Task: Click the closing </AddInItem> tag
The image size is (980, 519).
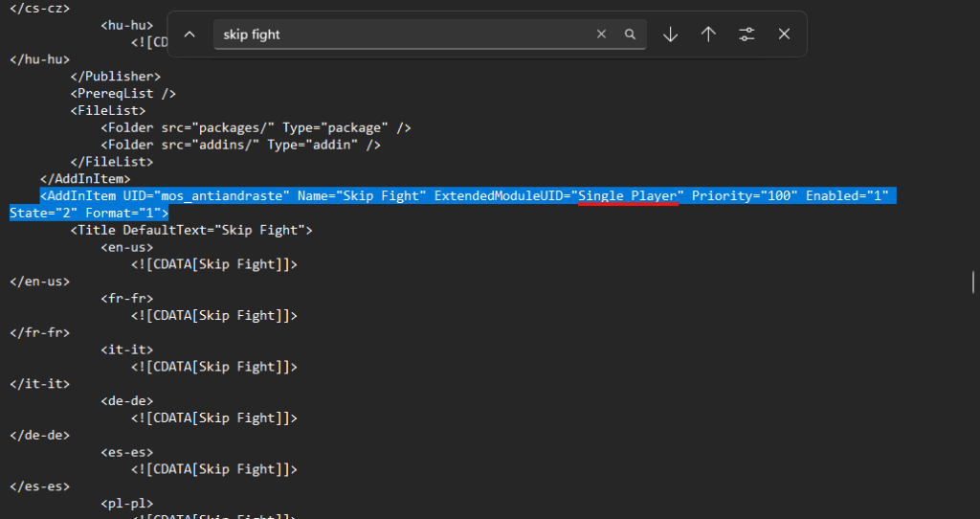Action: coord(84,178)
